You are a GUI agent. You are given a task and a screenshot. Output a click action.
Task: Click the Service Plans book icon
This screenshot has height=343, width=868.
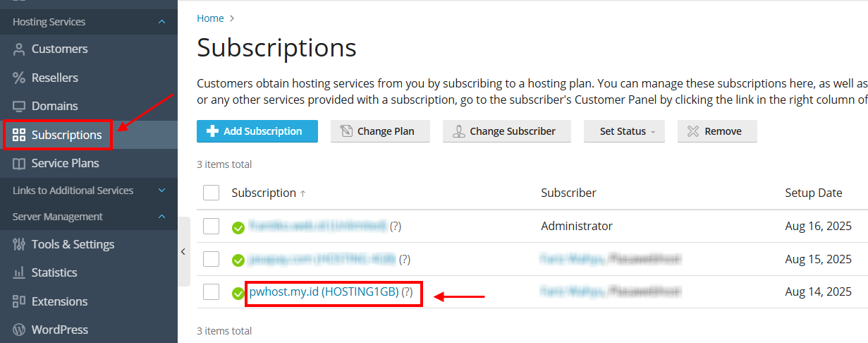coord(19,164)
